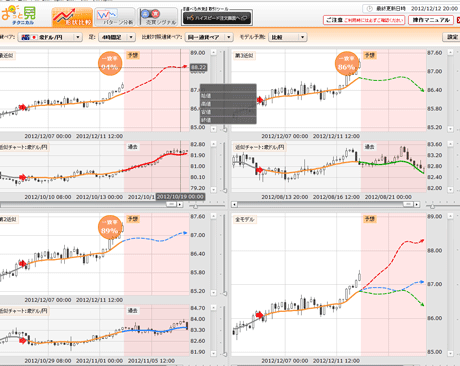This screenshot has height=366, width=460.
Task: Click down arrow beside the 79.20 axis value
Action: (214, 190)
